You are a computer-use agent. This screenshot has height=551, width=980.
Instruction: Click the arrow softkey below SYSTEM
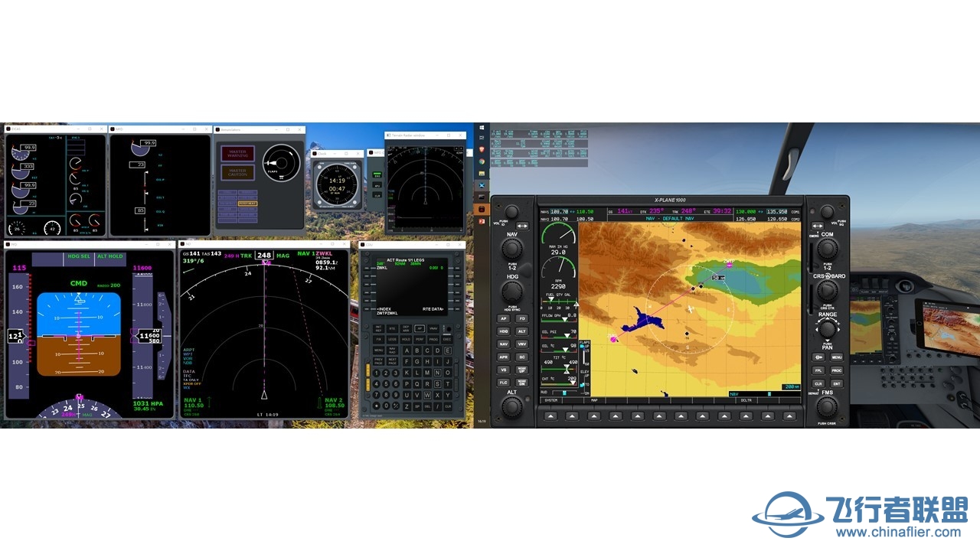550,416
